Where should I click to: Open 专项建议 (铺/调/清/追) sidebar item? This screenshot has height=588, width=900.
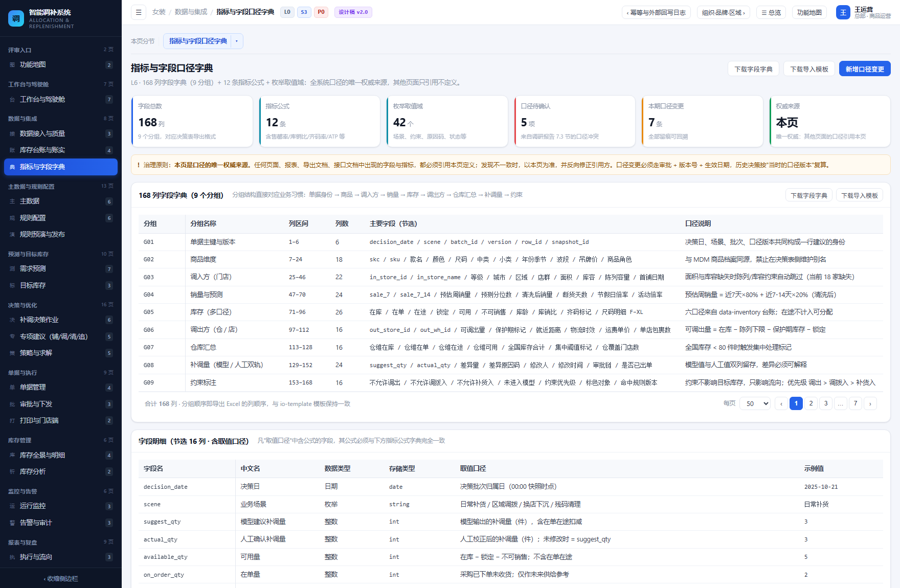tap(61, 336)
